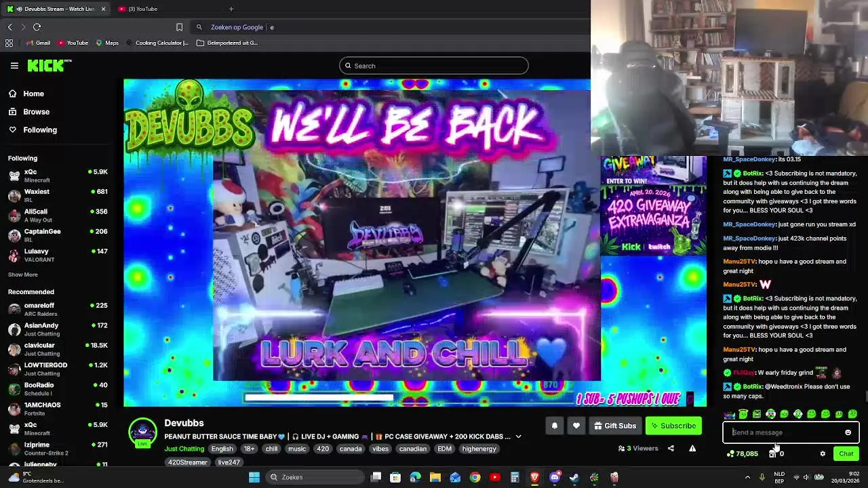Image resolution: width=868 pixels, height=488 pixels.
Task: Click the green Subscribe button
Action: click(673, 426)
